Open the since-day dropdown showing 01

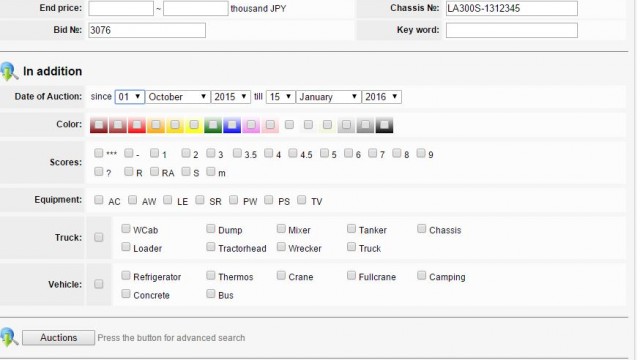pos(130,97)
